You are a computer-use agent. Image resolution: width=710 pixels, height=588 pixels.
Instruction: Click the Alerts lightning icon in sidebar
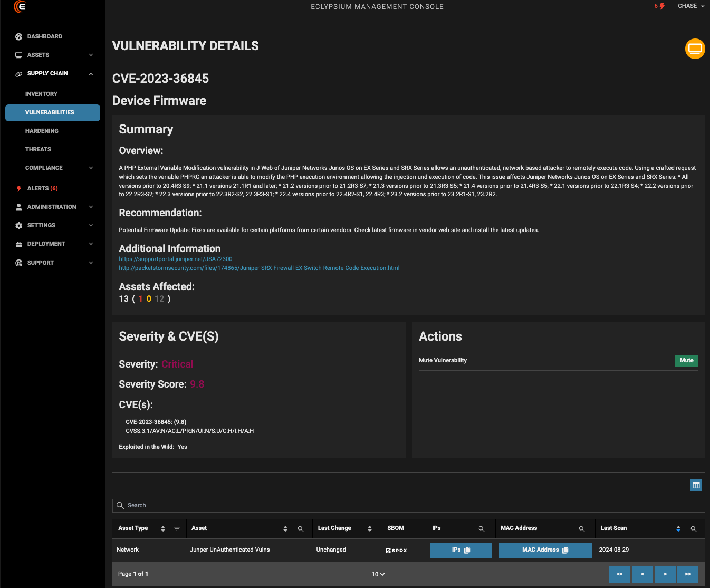19,188
